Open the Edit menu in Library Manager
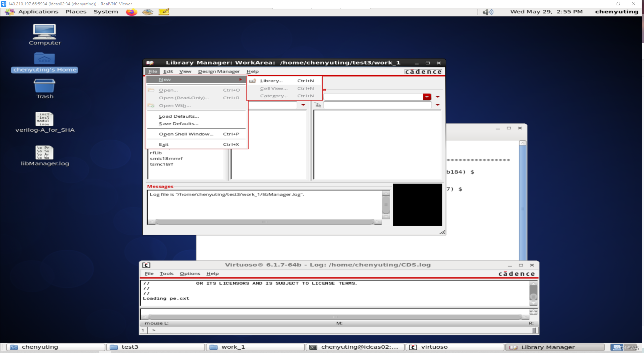 (x=168, y=71)
